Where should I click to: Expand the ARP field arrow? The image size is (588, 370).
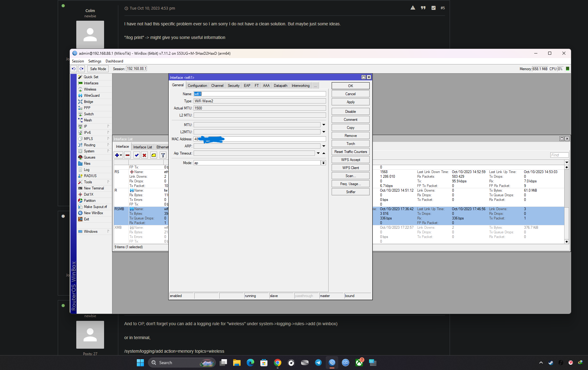point(324,146)
